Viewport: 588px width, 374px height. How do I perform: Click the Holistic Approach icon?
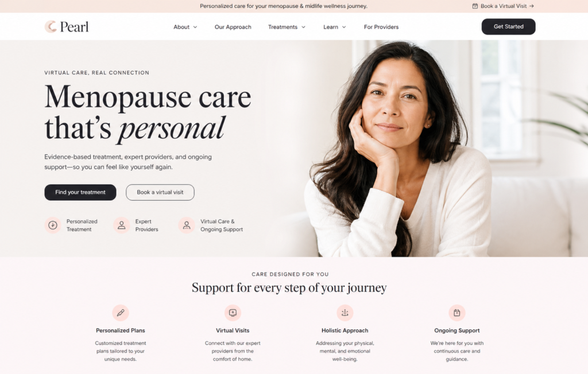[x=345, y=313]
